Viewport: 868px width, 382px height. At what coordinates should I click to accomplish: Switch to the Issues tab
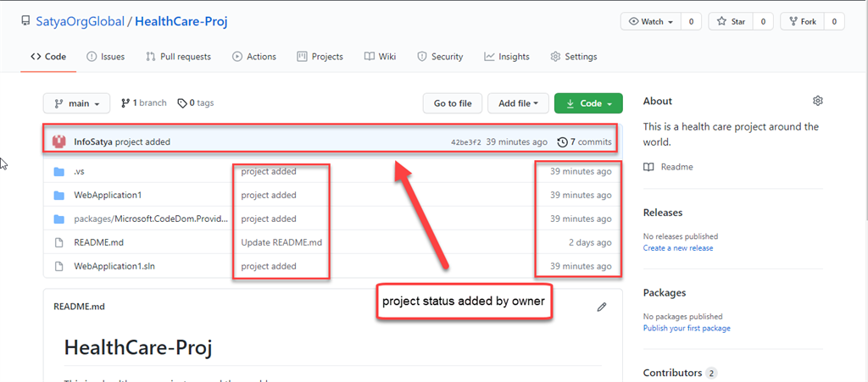coord(106,57)
